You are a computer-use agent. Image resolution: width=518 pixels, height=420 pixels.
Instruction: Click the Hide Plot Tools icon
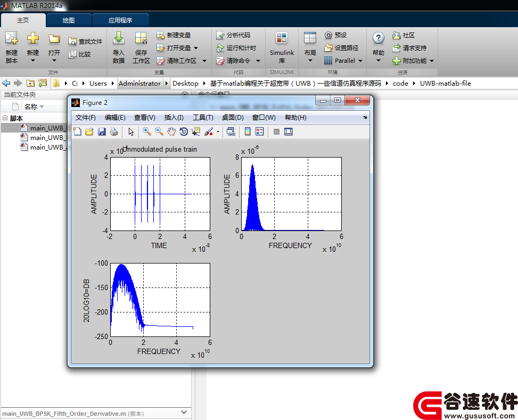[x=276, y=132]
